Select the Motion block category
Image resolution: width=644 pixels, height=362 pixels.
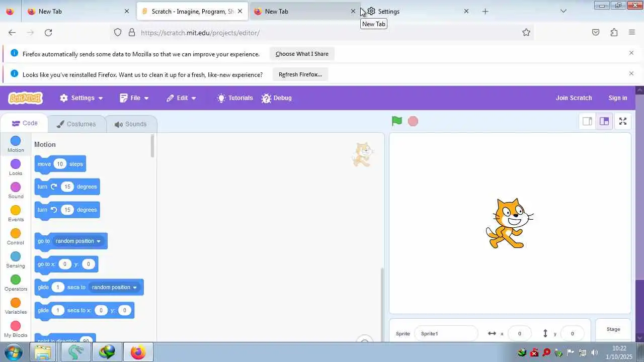point(16,144)
